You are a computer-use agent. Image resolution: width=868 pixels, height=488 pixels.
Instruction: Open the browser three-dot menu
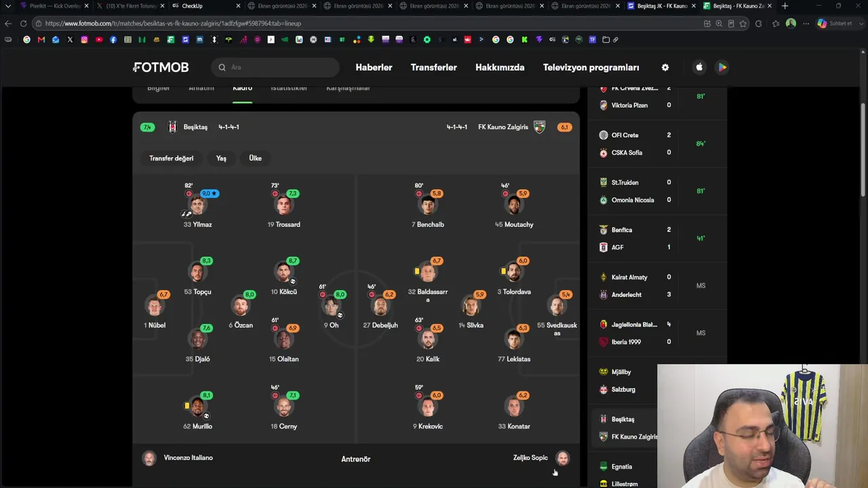(806, 23)
